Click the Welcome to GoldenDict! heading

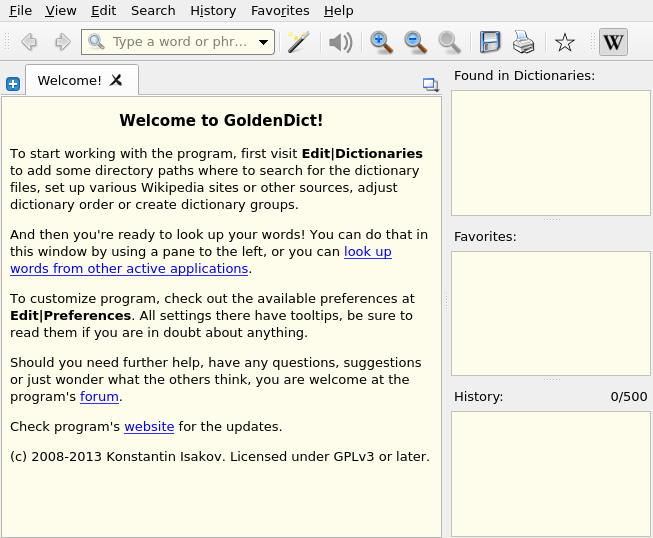click(x=221, y=120)
